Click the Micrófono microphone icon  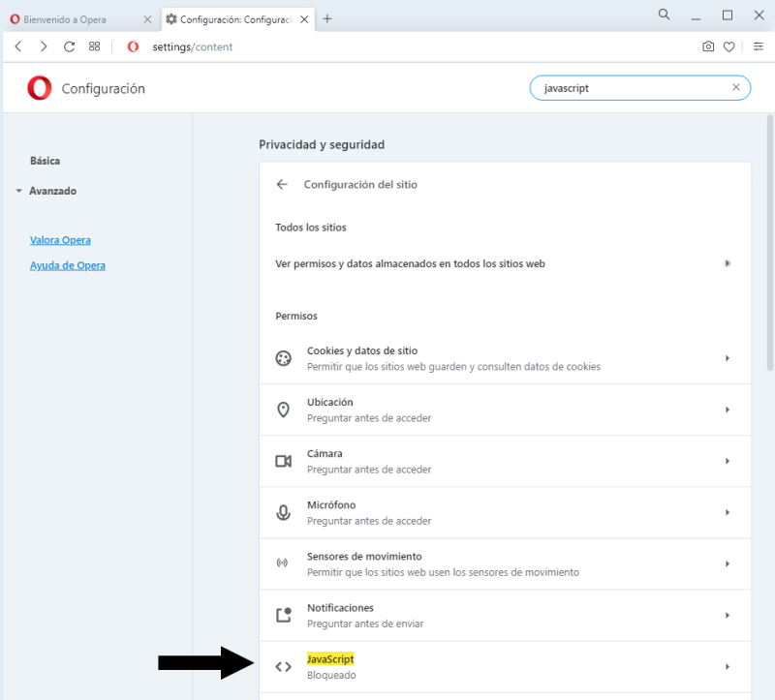283,511
